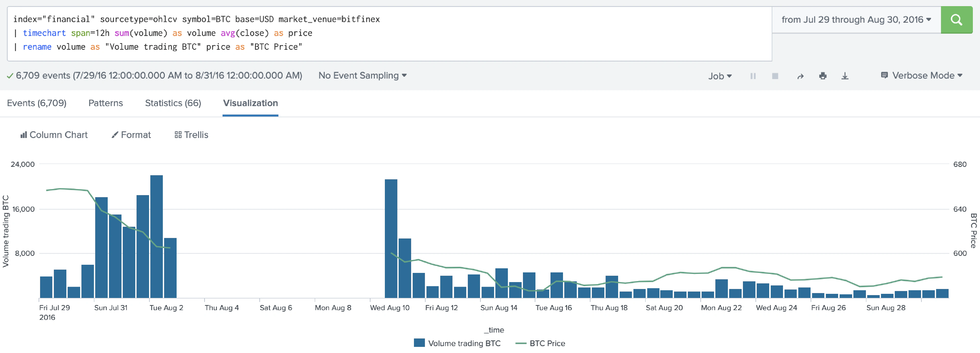Select the Visualization tab
The width and height of the screenshot is (980, 353).
coord(250,103)
